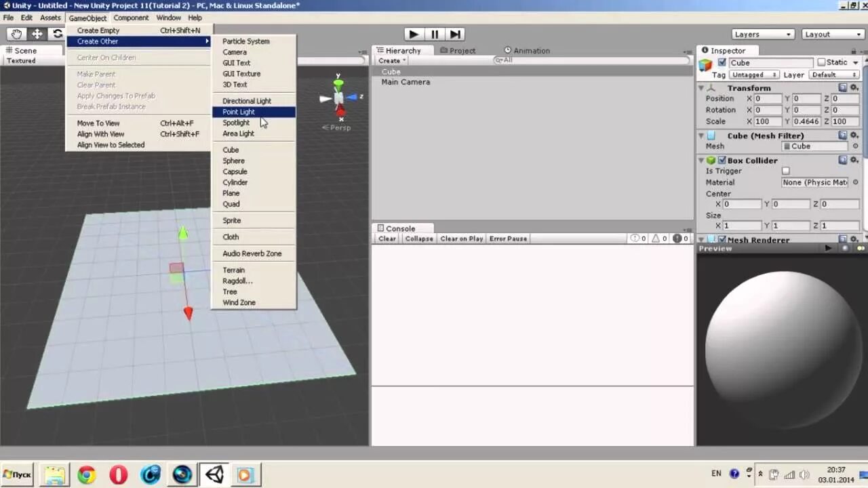Open Mesh Filter gear settings
This screenshot has width=868, height=488.
pos(854,136)
